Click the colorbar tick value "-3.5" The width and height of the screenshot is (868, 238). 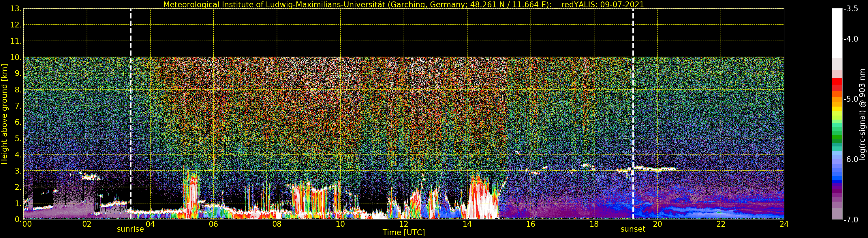pos(851,9)
